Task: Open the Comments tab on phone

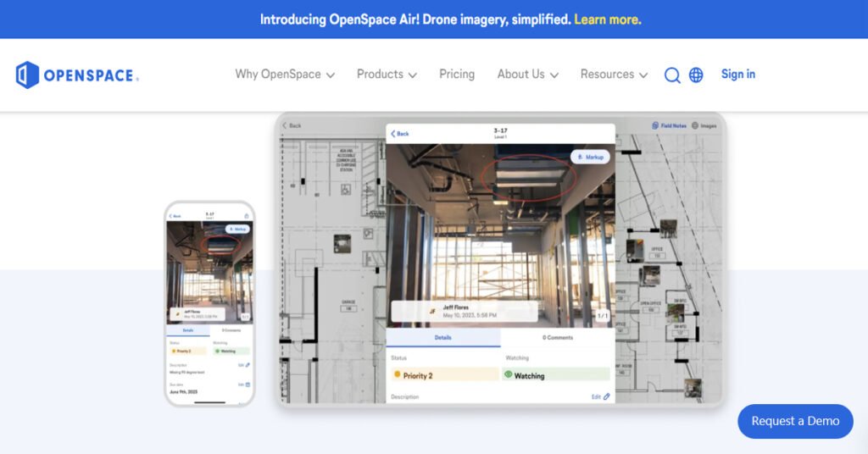Action: click(231, 330)
